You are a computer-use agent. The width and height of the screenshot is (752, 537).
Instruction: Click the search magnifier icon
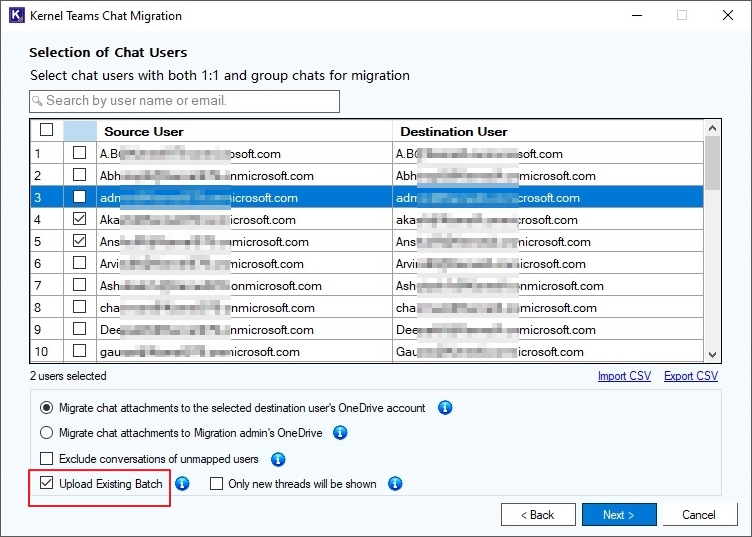pos(37,101)
